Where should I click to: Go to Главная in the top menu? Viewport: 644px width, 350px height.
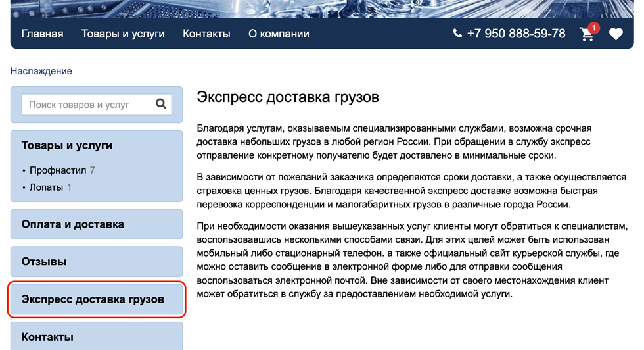click(x=42, y=34)
